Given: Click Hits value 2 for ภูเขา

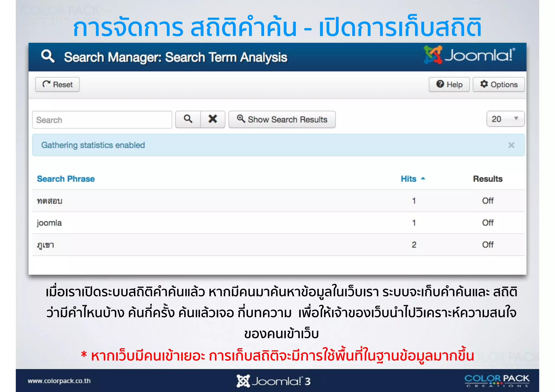Looking at the screenshot, I should [414, 245].
